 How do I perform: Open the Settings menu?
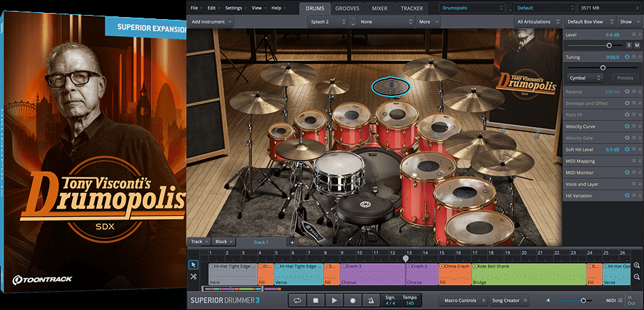coord(236,7)
